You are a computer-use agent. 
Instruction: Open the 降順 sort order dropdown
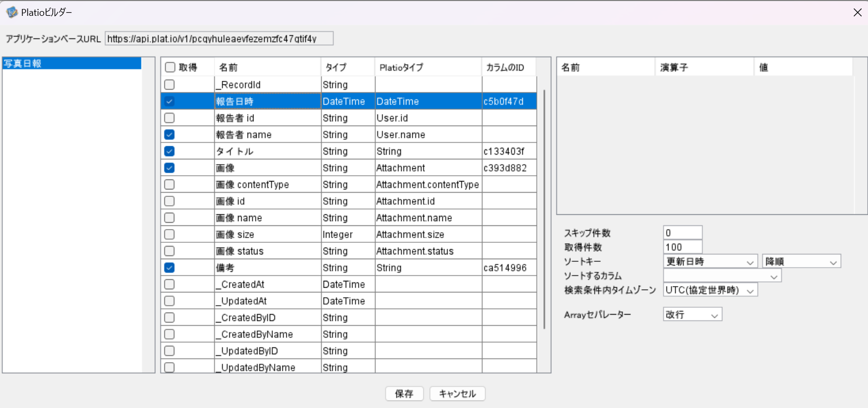(801, 262)
